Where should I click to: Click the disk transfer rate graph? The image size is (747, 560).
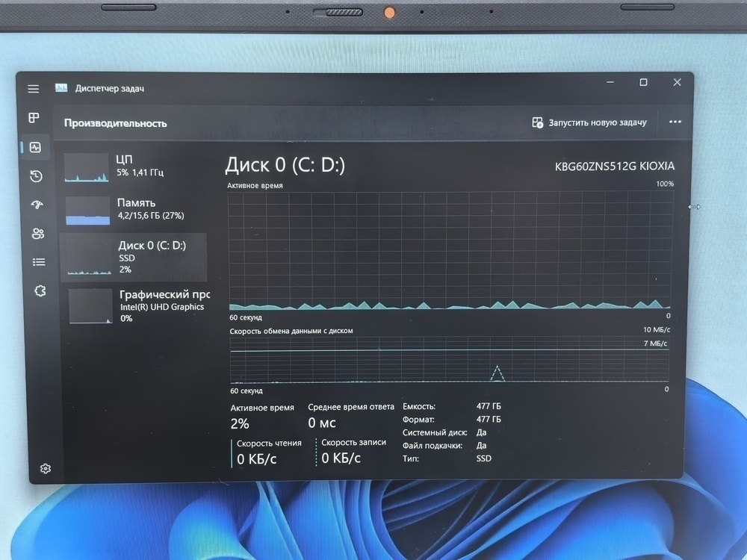coord(449,360)
